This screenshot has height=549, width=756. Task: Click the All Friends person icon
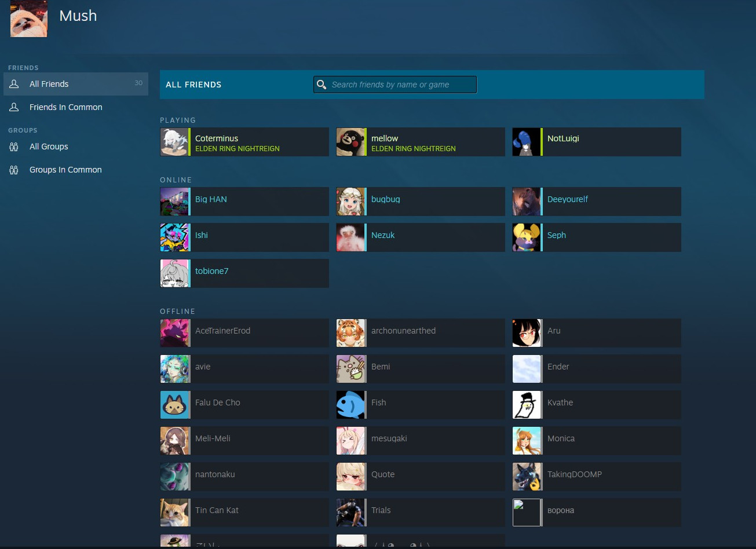coord(14,84)
